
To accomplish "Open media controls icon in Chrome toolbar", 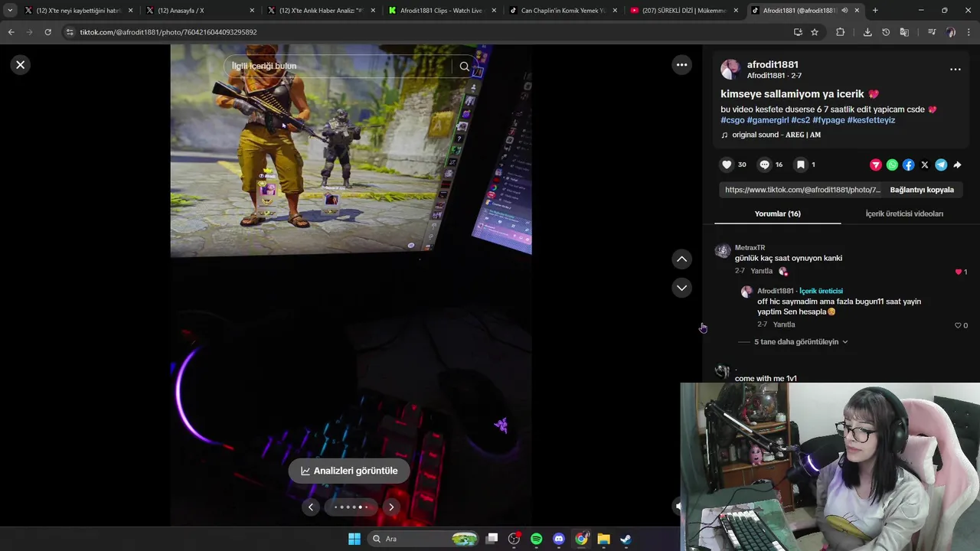I will (x=932, y=32).
